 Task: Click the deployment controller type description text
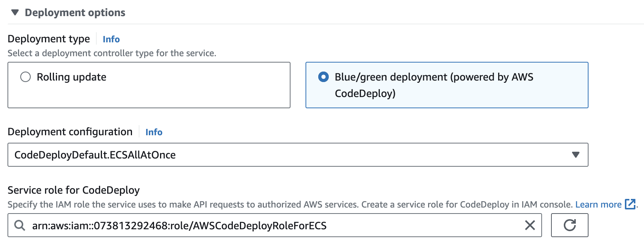point(112,53)
